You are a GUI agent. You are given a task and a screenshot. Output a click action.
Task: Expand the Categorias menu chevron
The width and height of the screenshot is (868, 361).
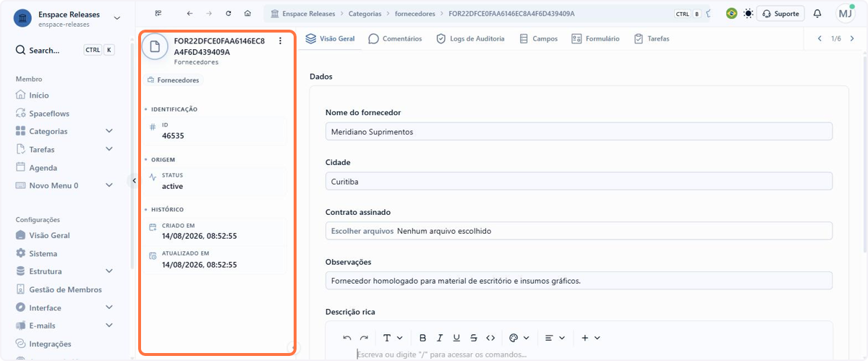click(x=109, y=132)
